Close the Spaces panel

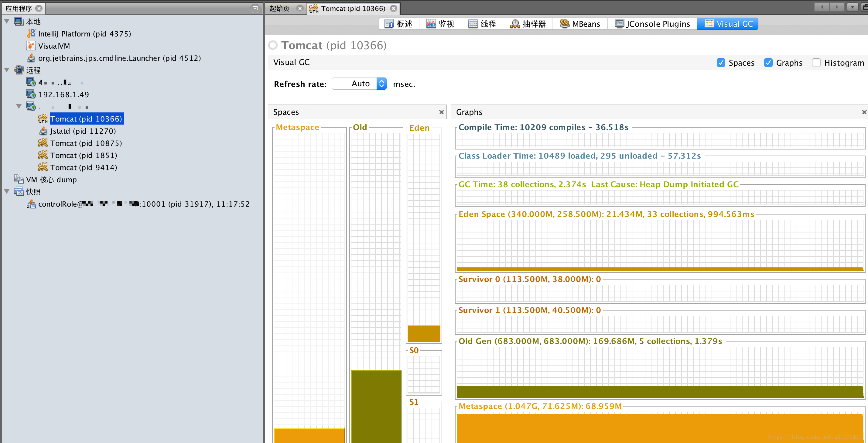coord(441,112)
